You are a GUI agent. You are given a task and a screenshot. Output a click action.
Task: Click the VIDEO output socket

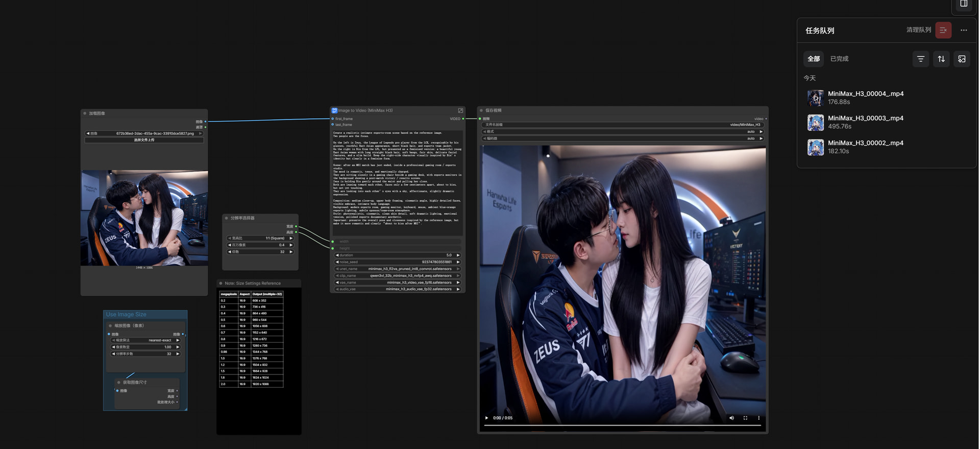463,119
